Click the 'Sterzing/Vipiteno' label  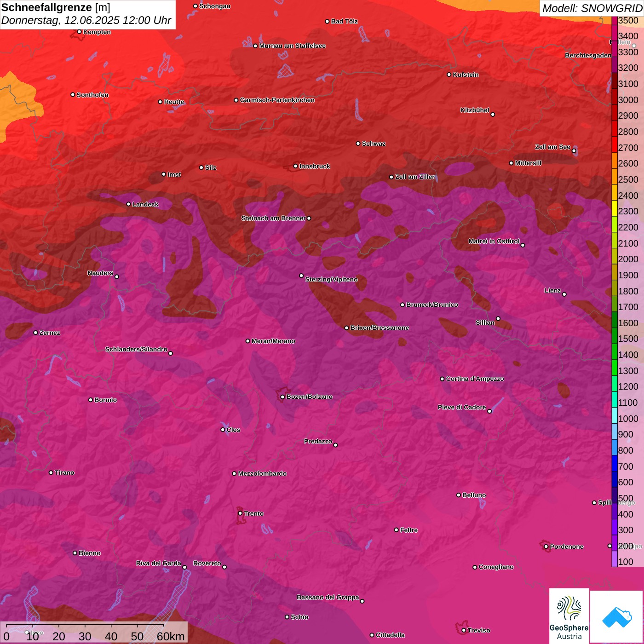[331, 279]
